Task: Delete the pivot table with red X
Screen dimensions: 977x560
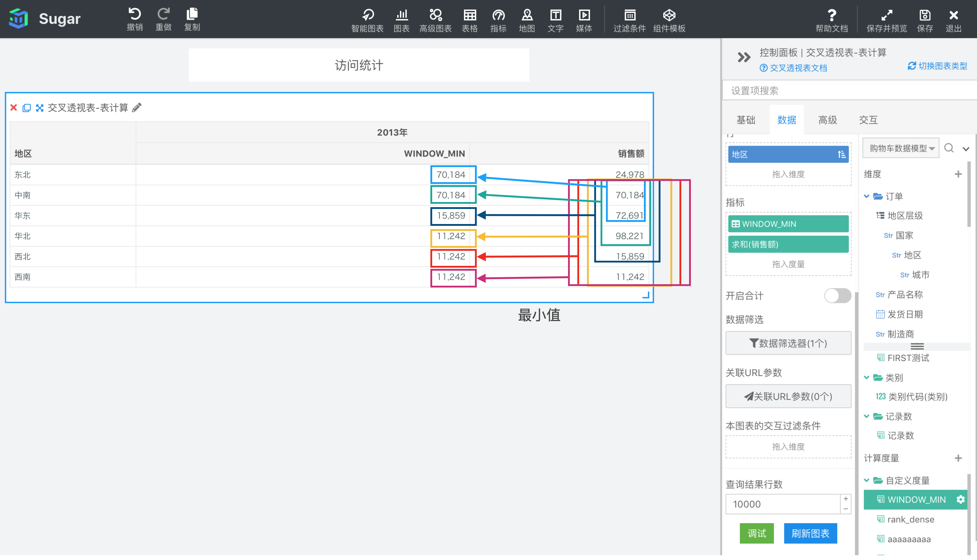Action: click(14, 108)
